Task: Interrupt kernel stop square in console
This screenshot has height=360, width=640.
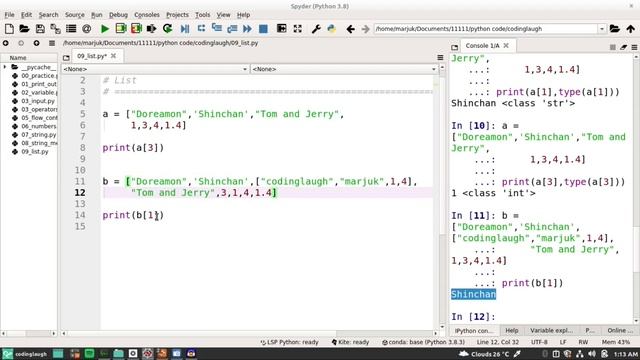Action: point(612,47)
